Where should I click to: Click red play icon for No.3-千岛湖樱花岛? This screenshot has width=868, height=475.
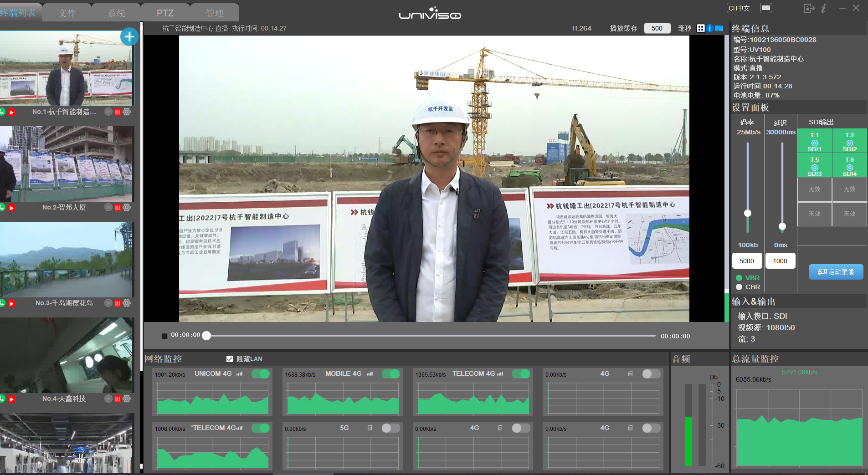[x=12, y=303]
